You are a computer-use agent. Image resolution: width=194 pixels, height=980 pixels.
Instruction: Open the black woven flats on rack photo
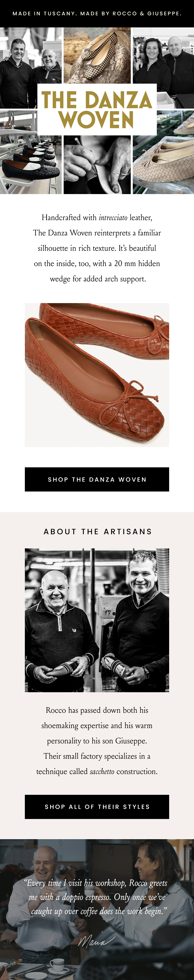click(x=31, y=152)
